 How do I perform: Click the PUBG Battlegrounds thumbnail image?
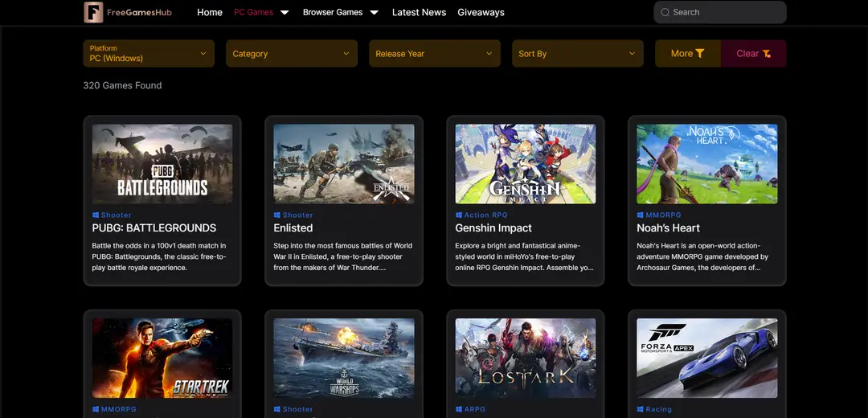click(162, 164)
